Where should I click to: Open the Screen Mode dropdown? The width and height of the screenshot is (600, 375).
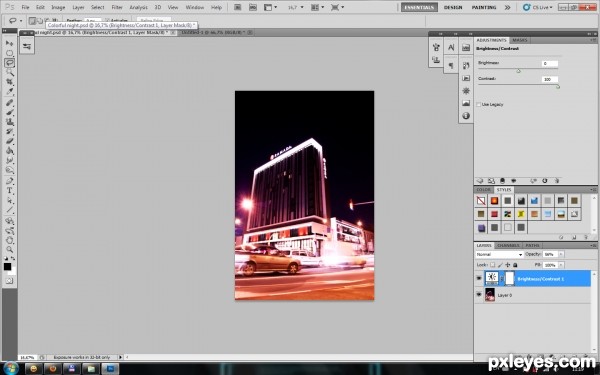(x=337, y=7)
